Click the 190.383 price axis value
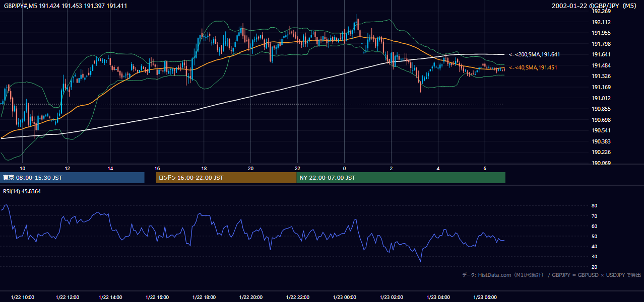The width and height of the screenshot is (644, 302). pos(601,141)
